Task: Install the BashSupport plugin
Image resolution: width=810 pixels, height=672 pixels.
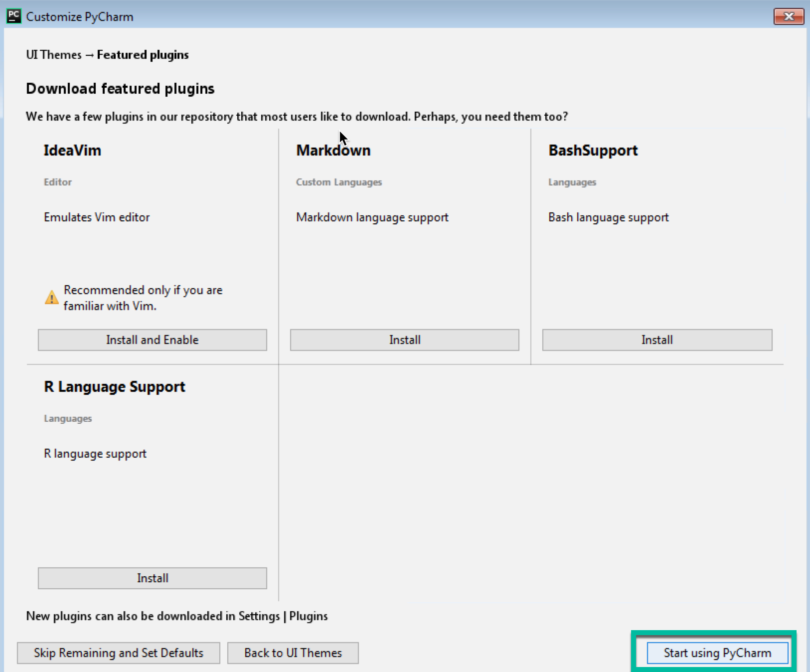Action: coord(657,340)
